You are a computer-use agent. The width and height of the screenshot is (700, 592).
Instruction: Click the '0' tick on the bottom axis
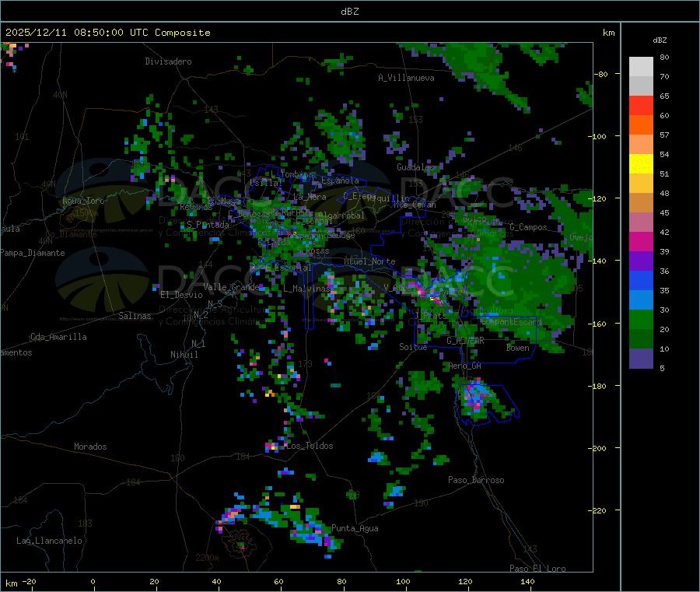[x=93, y=581]
